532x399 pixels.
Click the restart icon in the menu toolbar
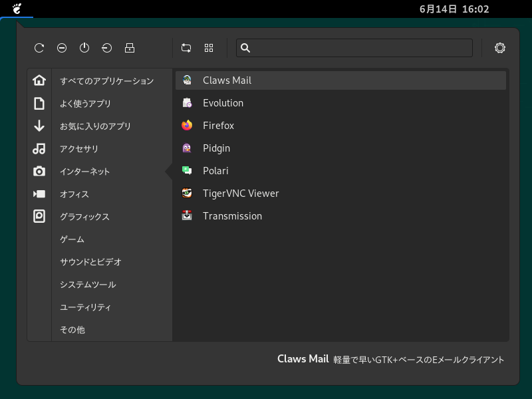click(39, 48)
